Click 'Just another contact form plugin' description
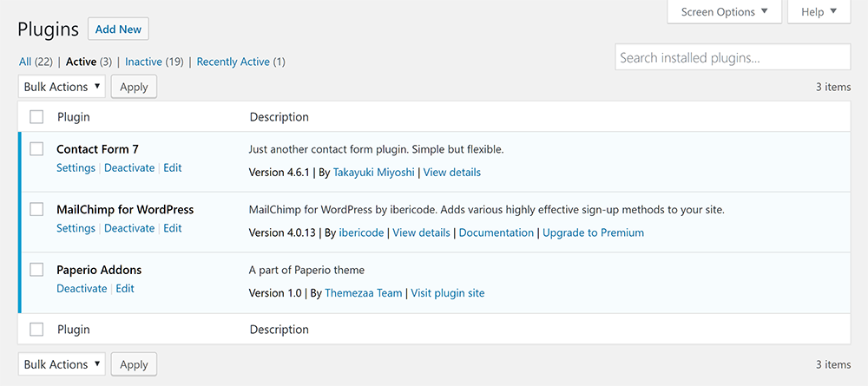This screenshot has height=386, width=868. [x=377, y=149]
